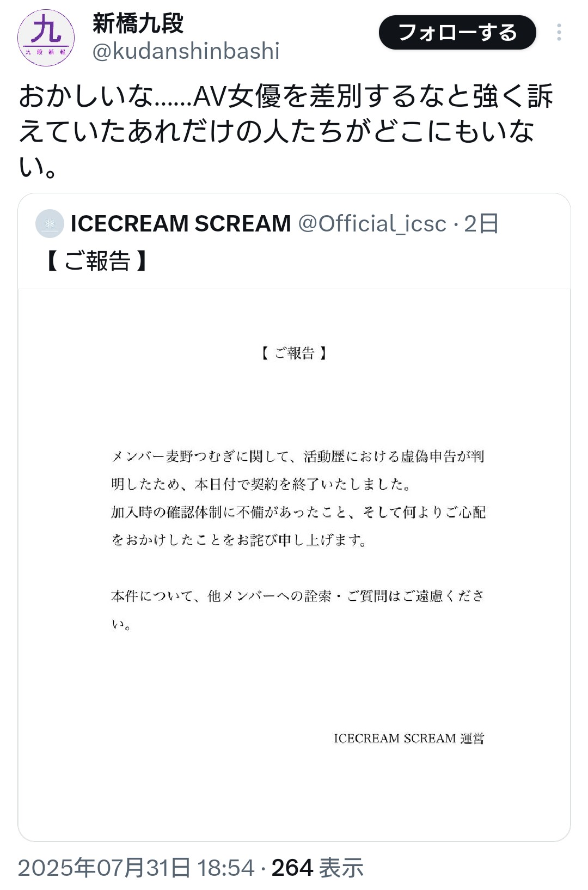Click the フォローする follow button
This screenshot has width=588, height=890.
457,33
